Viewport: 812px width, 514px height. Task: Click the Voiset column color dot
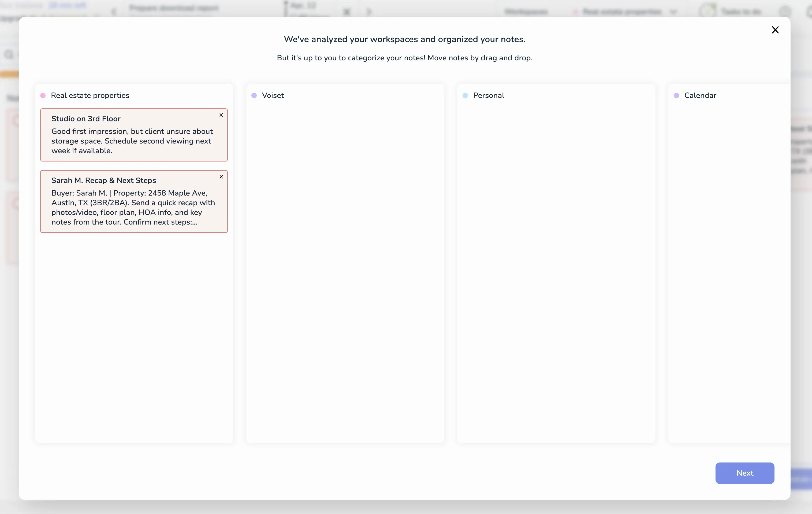[x=254, y=96]
